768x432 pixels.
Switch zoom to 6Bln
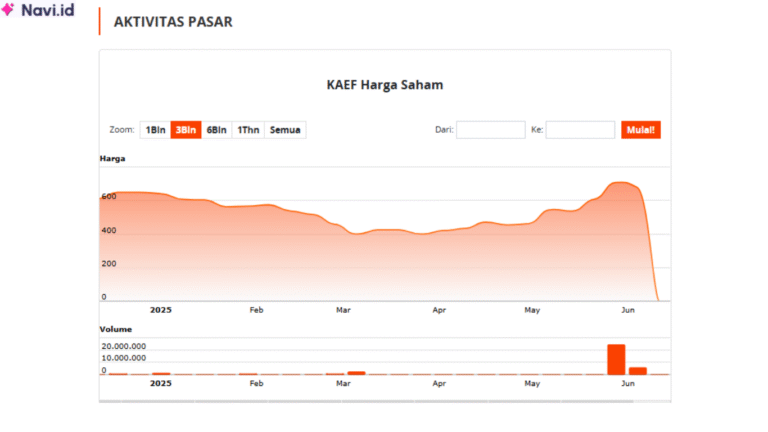(216, 130)
